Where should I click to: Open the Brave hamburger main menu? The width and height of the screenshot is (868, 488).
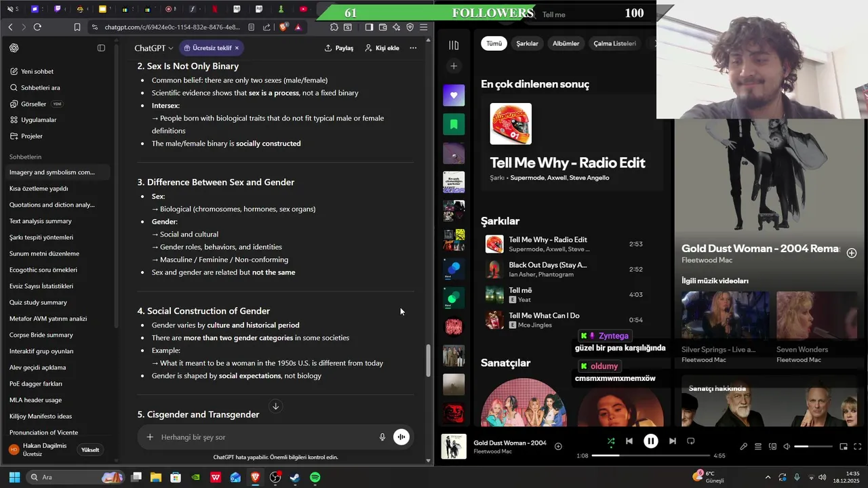coord(424,27)
